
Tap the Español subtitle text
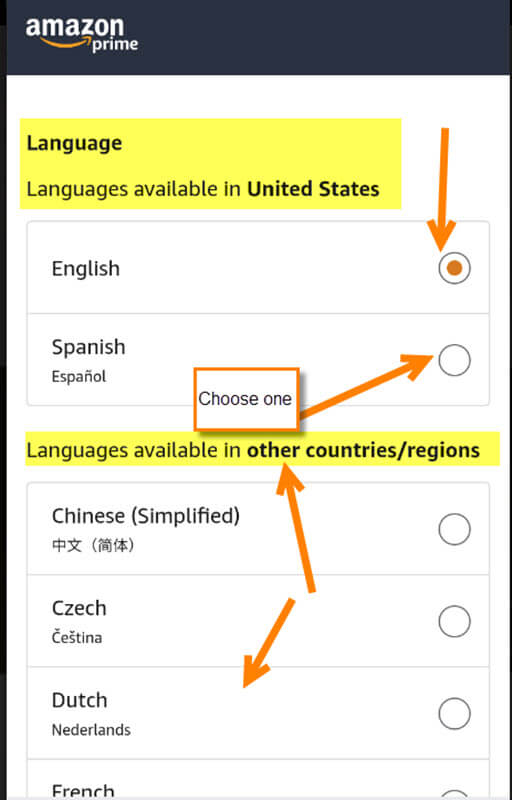(x=79, y=377)
